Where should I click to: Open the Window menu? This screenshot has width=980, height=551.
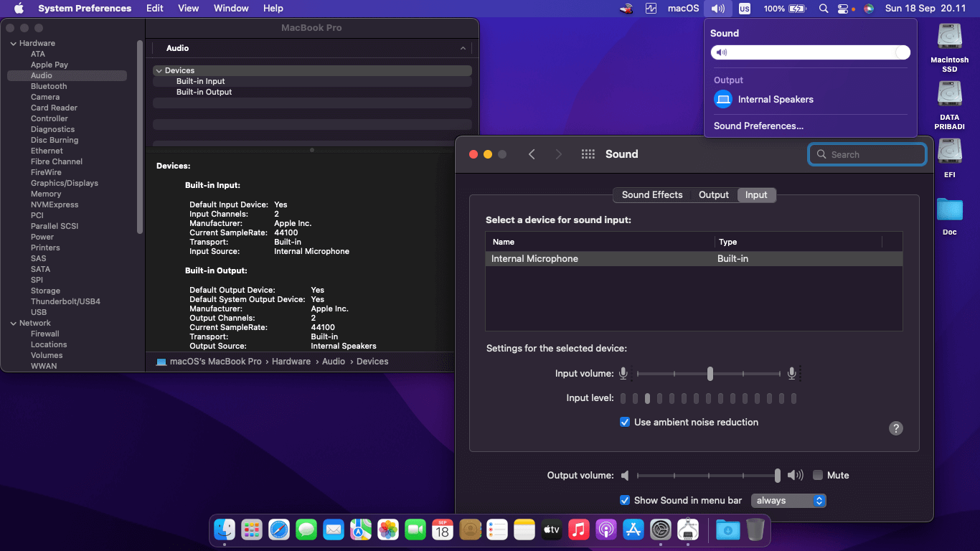click(231, 9)
